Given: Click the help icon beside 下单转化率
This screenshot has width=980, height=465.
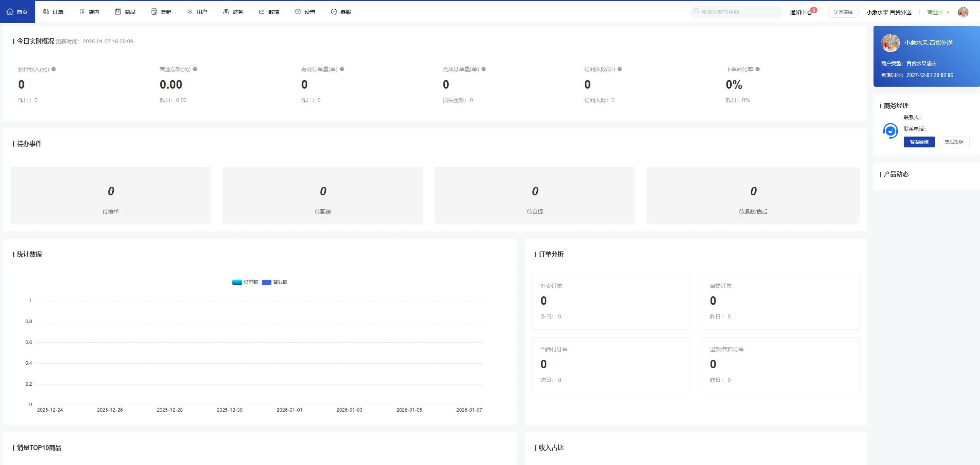Looking at the screenshot, I should tap(758, 69).
